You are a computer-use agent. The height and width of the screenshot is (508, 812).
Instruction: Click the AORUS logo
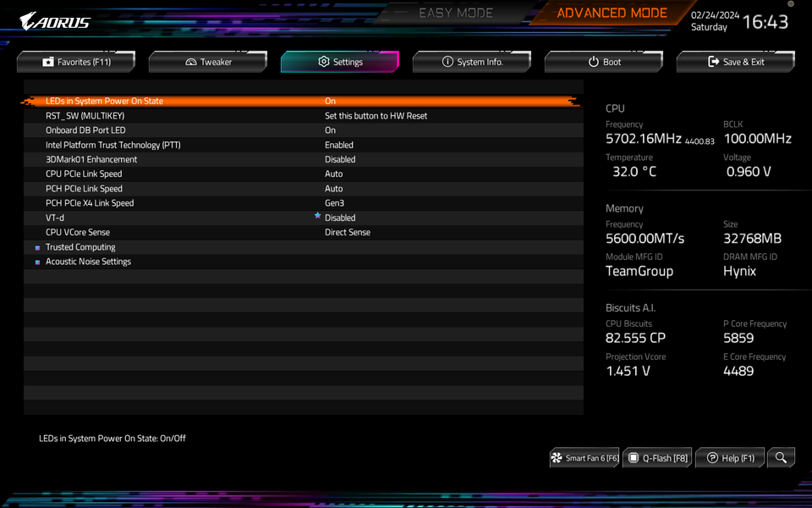pyautogui.click(x=54, y=21)
